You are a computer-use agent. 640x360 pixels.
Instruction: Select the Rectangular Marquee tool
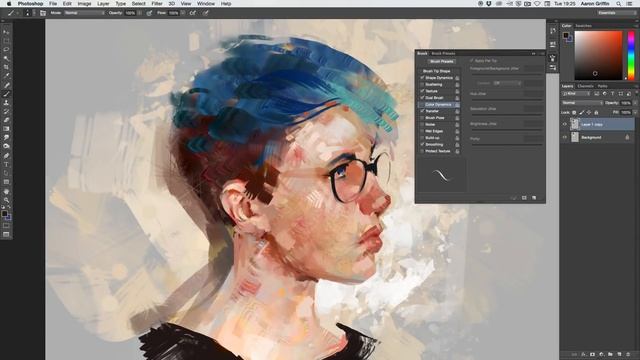pos(6,41)
